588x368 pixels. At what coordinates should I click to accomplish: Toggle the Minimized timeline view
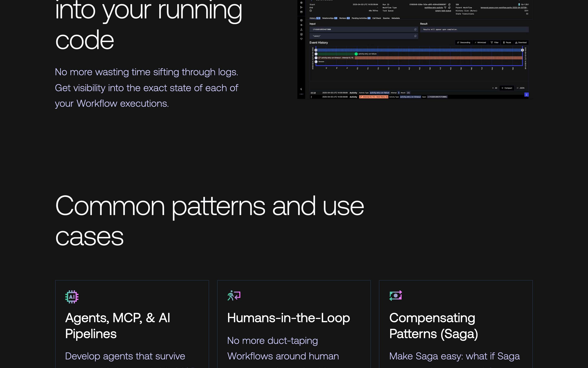point(480,43)
